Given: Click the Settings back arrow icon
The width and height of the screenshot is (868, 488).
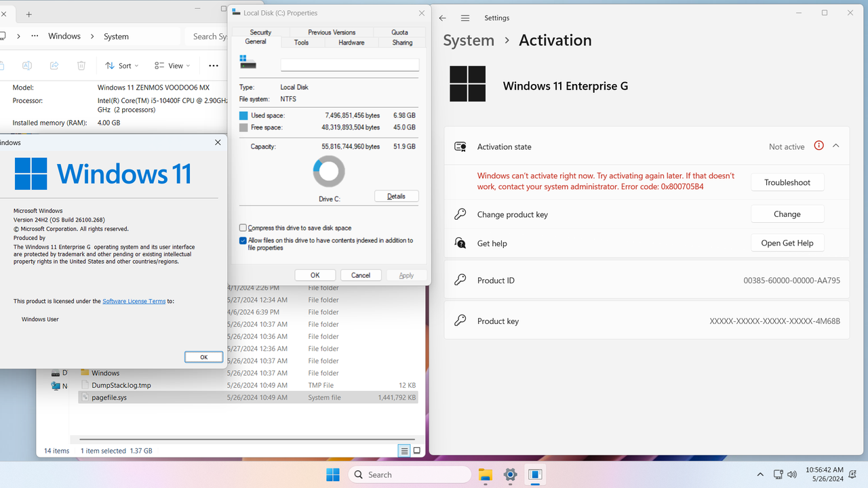Looking at the screenshot, I should pyautogui.click(x=443, y=18).
